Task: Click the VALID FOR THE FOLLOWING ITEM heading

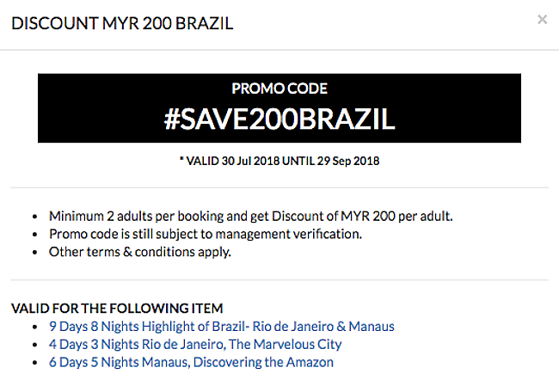Action: tap(117, 308)
